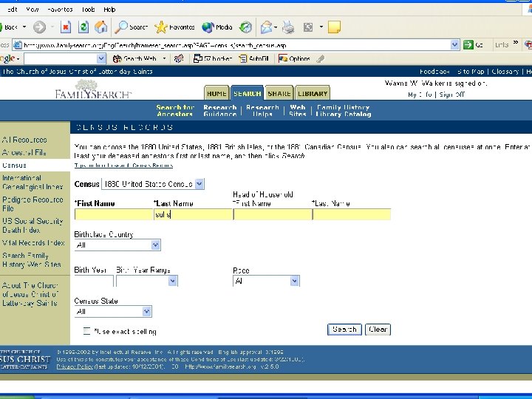The height and width of the screenshot is (399, 532).
Task: Expand the Mail icon dropdown arrow
Action: pos(276,27)
